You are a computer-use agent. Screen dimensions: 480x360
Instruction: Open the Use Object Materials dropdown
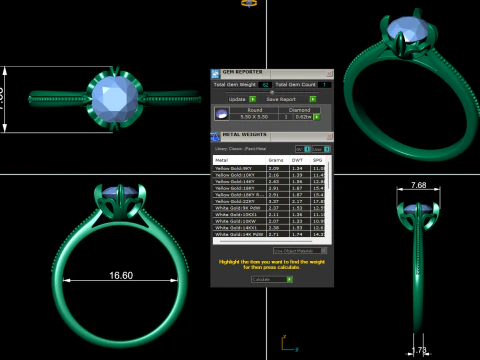point(300,250)
